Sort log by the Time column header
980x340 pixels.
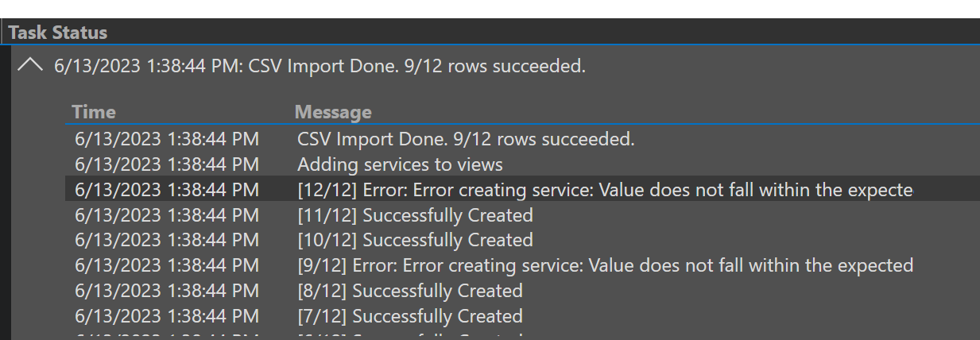point(94,112)
